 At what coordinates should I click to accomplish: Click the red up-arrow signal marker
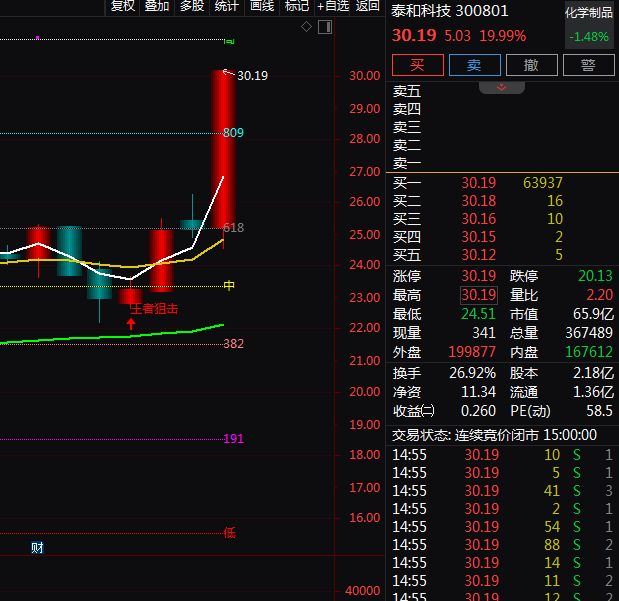(x=131, y=324)
